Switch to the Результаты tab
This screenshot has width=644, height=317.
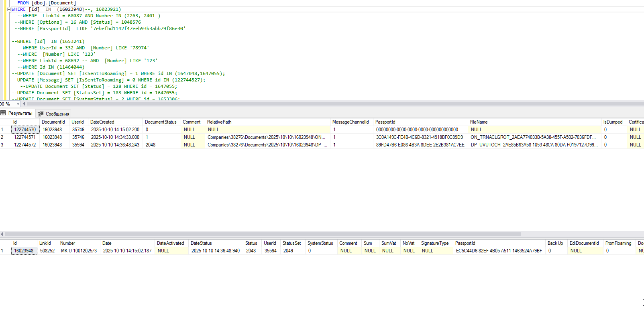[20, 114]
